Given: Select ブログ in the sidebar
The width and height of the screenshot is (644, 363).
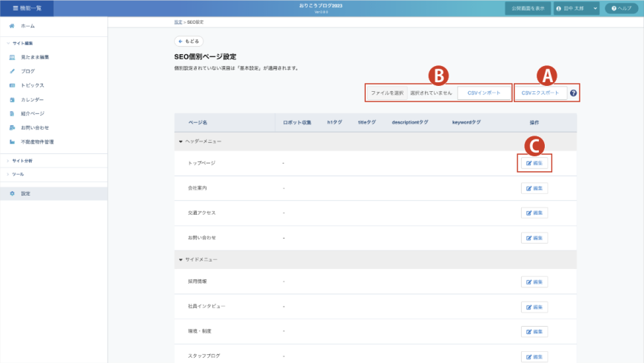Looking at the screenshot, I should pyautogui.click(x=27, y=71).
